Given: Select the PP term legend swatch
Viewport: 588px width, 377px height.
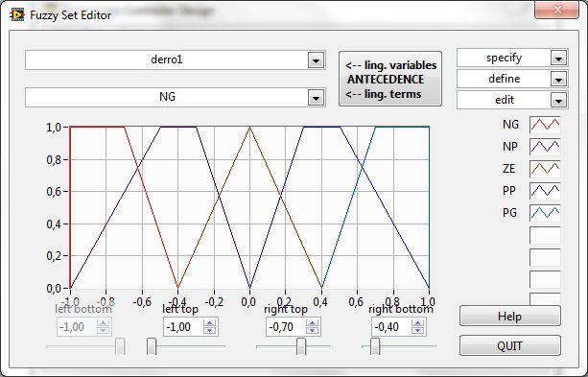Looking at the screenshot, I should [x=545, y=191].
